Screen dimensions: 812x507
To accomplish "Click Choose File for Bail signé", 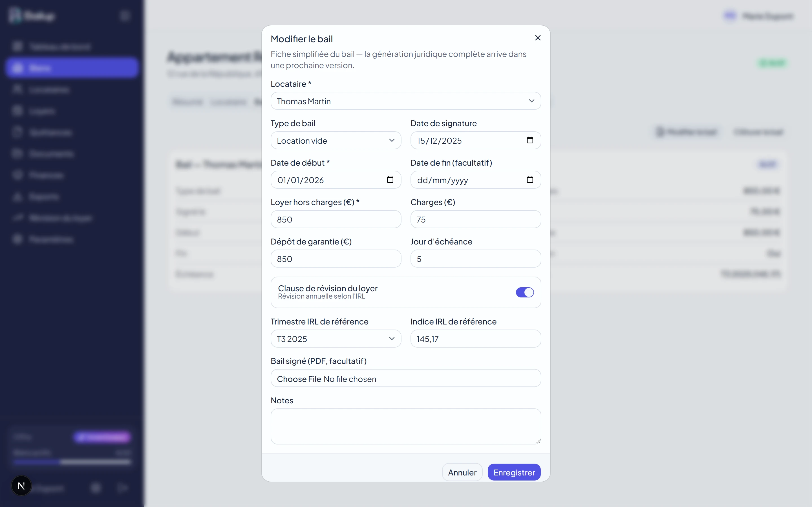I will (x=299, y=379).
